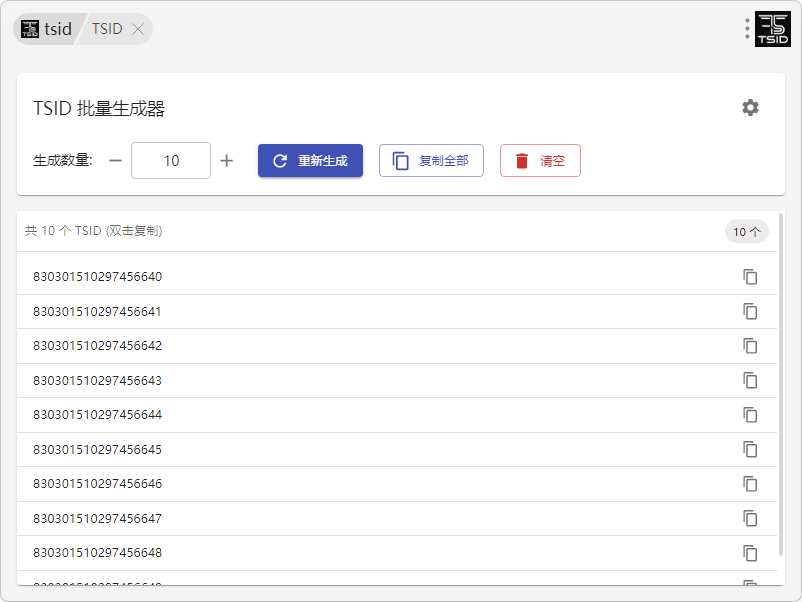Focus the generation count input field
This screenshot has width=802, height=602.
(171, 161)
